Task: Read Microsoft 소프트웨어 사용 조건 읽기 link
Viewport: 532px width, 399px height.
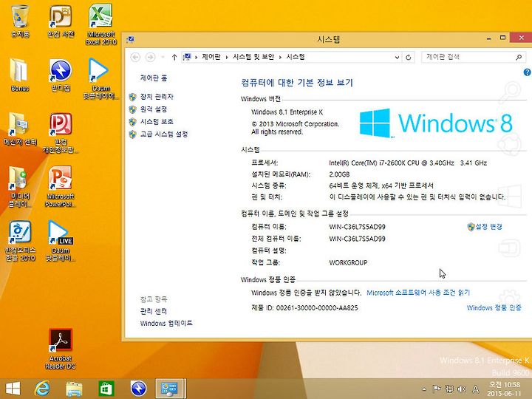Action: pyautogui.click(x=418, y=293)
